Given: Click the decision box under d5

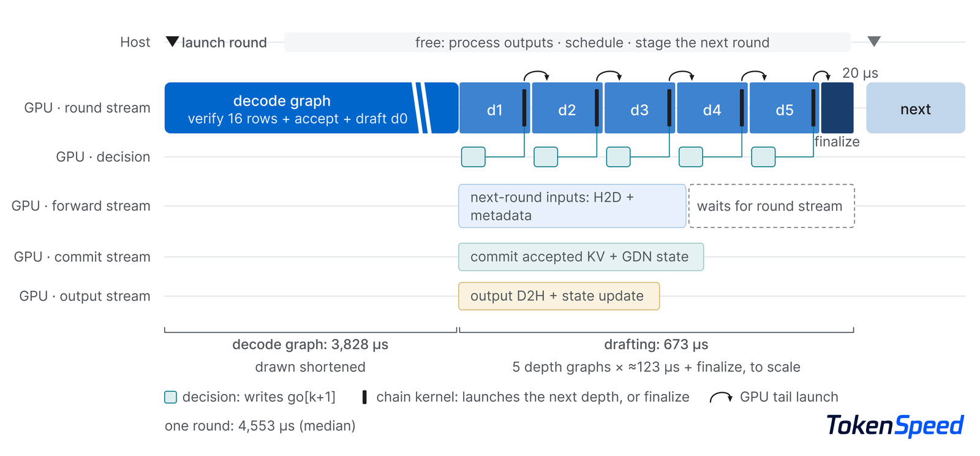Looking at the screenshot, I should click(763, 157).
